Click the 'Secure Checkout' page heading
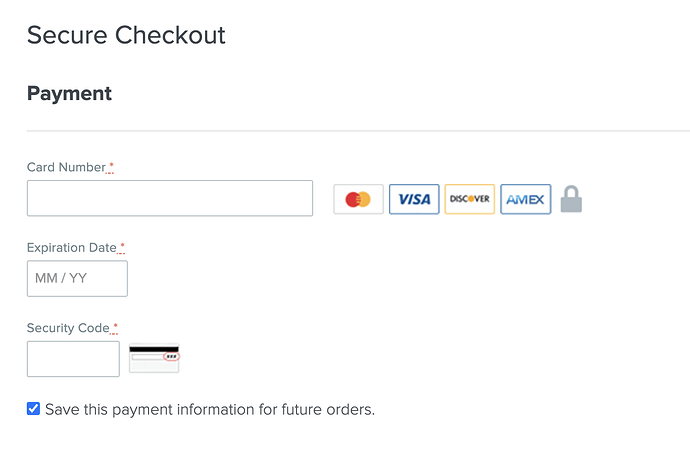Image resolution: width=690 pixels, height=451 pixels. [x=126, y=35]
